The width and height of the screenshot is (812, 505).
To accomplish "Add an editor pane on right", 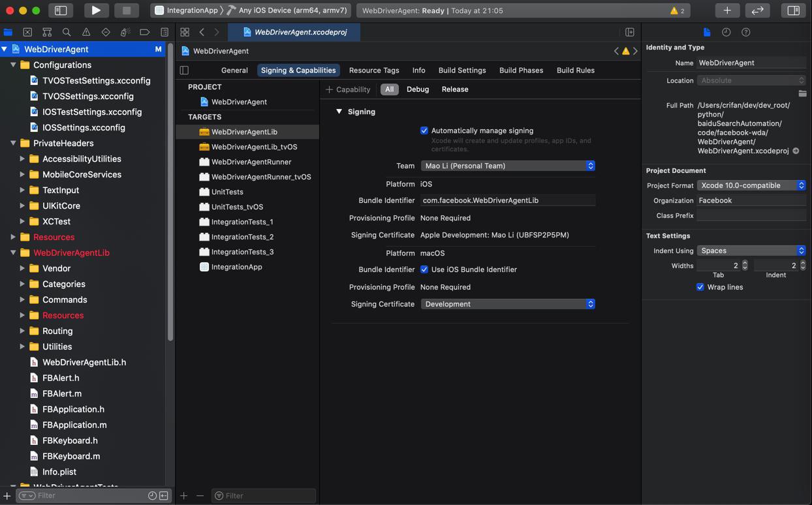I will 630,32.
